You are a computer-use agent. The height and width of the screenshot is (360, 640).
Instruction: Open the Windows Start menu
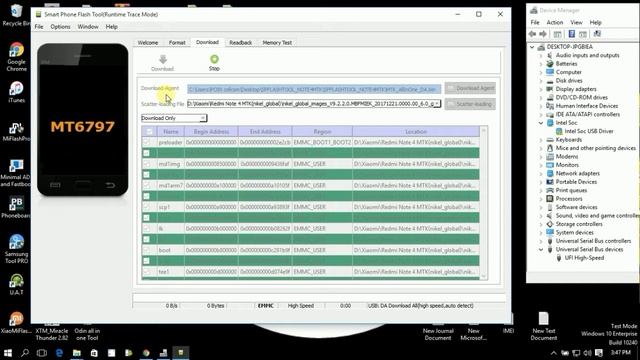(x=8, y=353)
